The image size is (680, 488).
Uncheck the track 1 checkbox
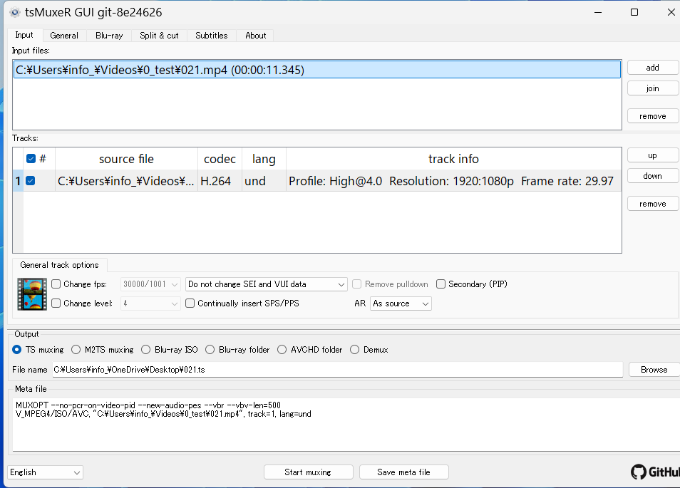point(31,181)
